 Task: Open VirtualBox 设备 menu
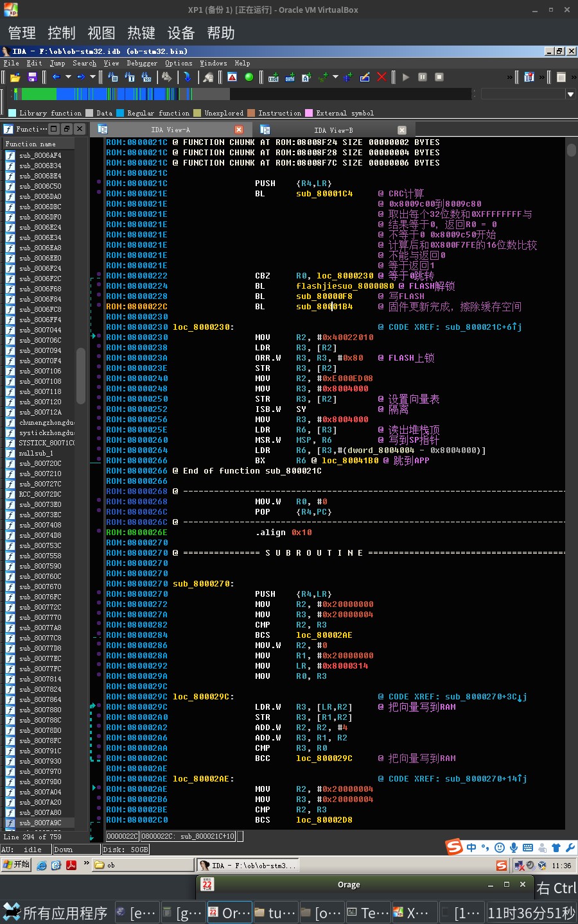181,33
